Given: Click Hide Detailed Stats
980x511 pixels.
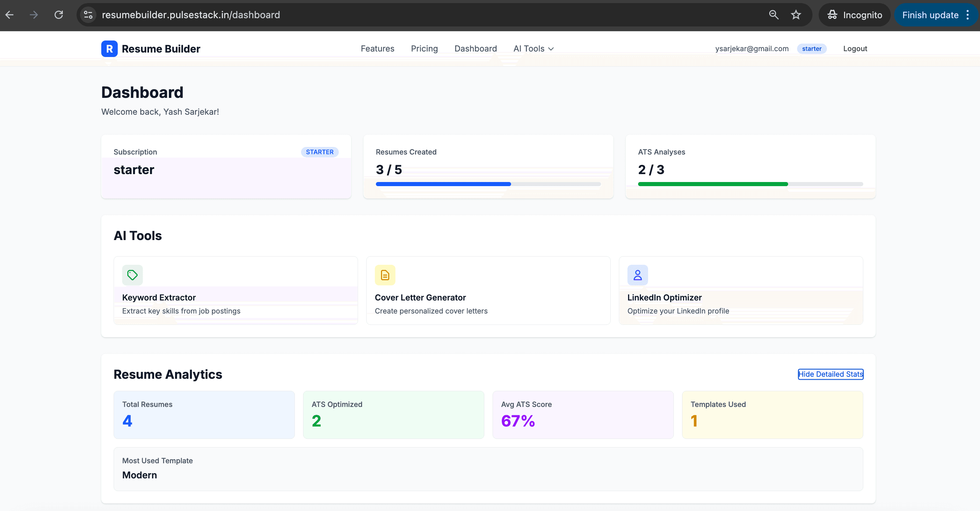Looking at the screenshot, I should (830, 374).
